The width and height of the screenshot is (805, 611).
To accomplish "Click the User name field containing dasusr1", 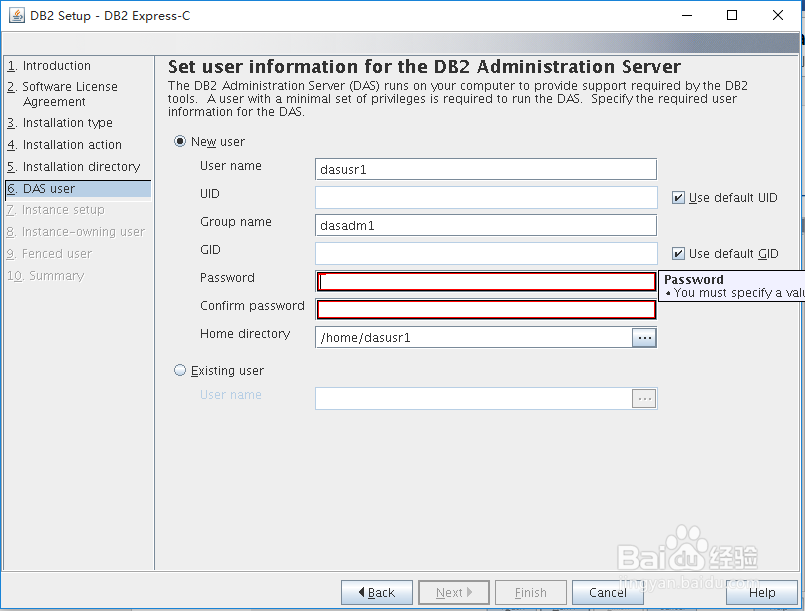I will pos(486,169).
